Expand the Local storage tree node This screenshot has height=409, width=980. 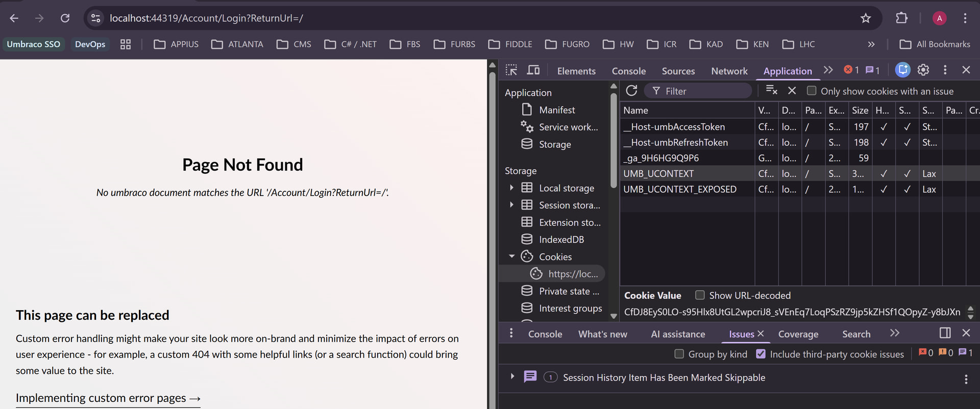(511, 188)
